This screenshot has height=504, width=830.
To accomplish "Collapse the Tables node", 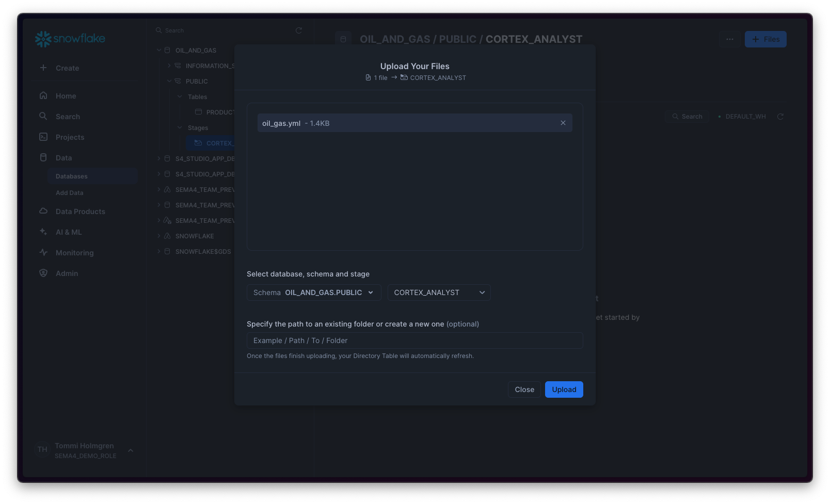I will [x=180, y=96].
